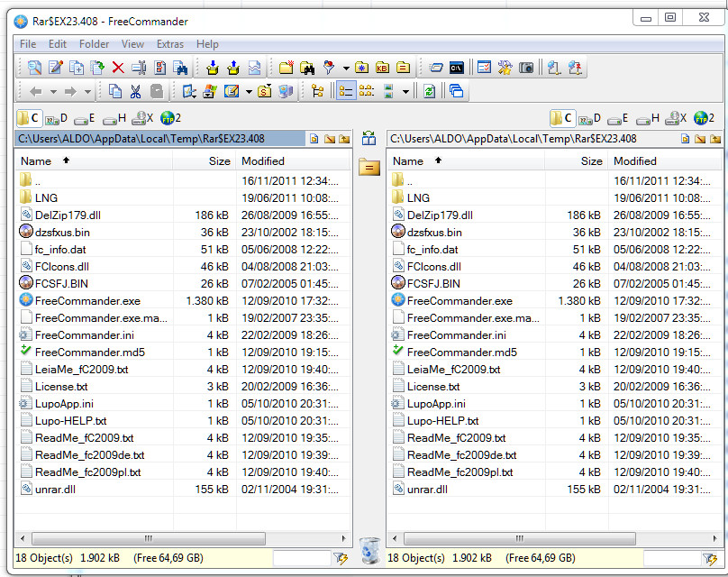The image size is (728, 577).
Task: Click the connect network drive icon
Action: [x=554, y=68]
